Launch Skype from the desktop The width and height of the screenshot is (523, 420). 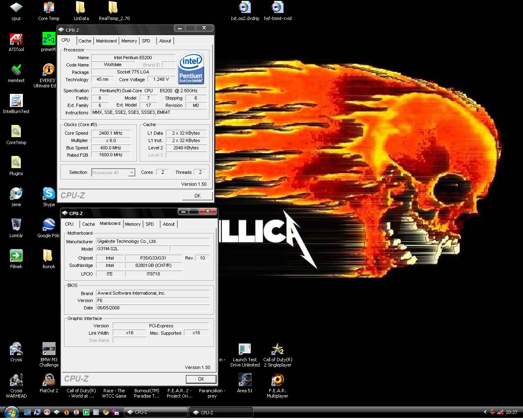tap(49, 198)
